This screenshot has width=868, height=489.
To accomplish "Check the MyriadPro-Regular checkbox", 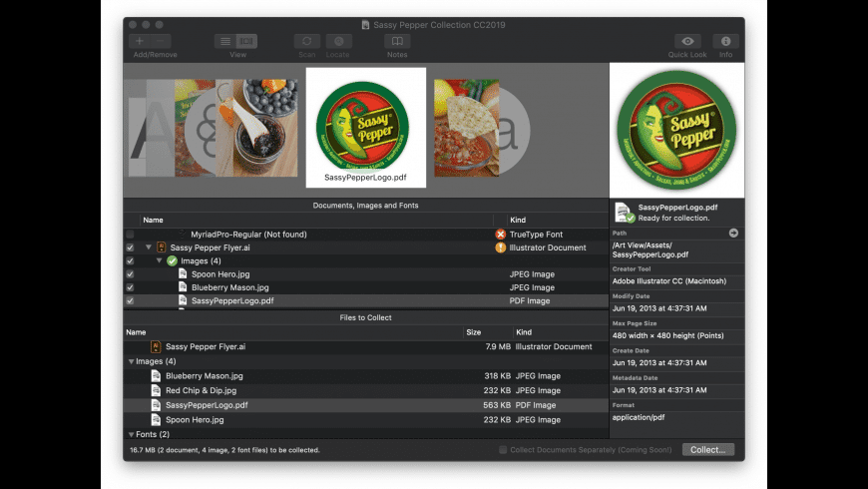I will pos(130,235).
